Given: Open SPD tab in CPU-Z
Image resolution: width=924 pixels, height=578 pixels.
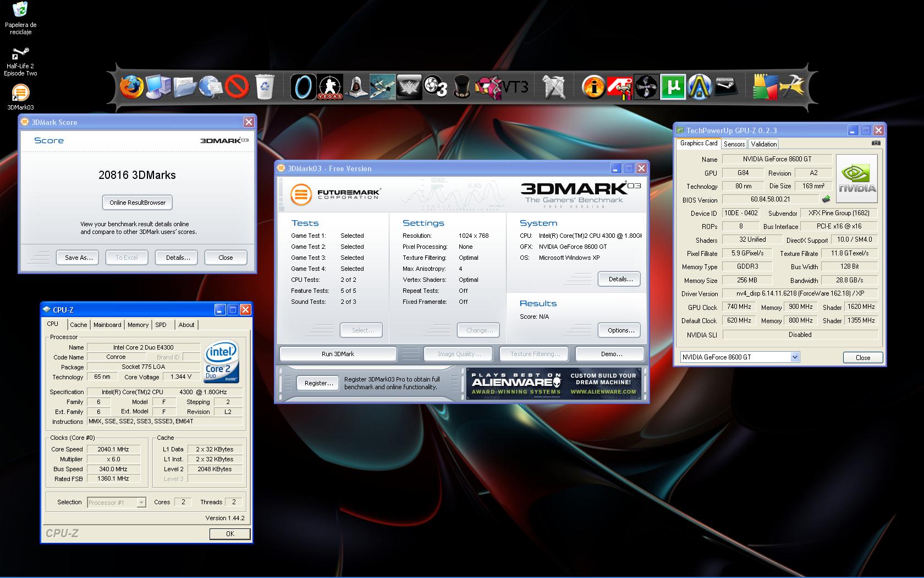Looking at the screenshot, I should coord(161,325).
